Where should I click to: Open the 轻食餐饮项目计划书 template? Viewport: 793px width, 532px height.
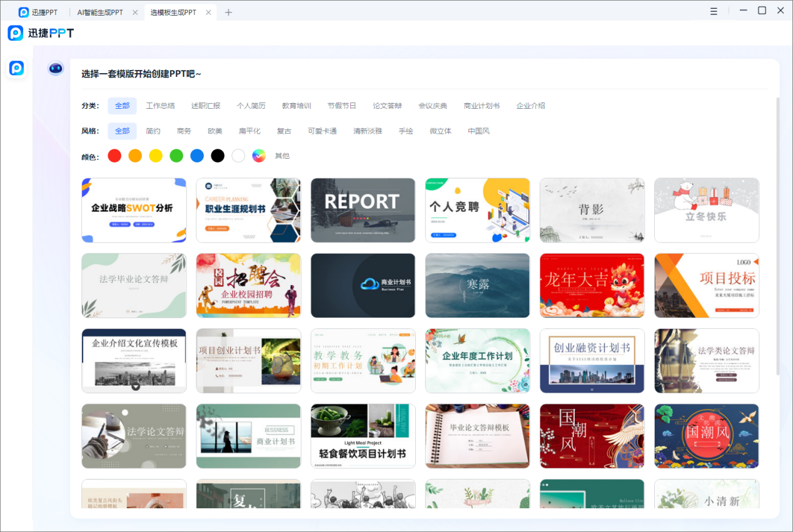pyautogui.click(x=363, y=436)
